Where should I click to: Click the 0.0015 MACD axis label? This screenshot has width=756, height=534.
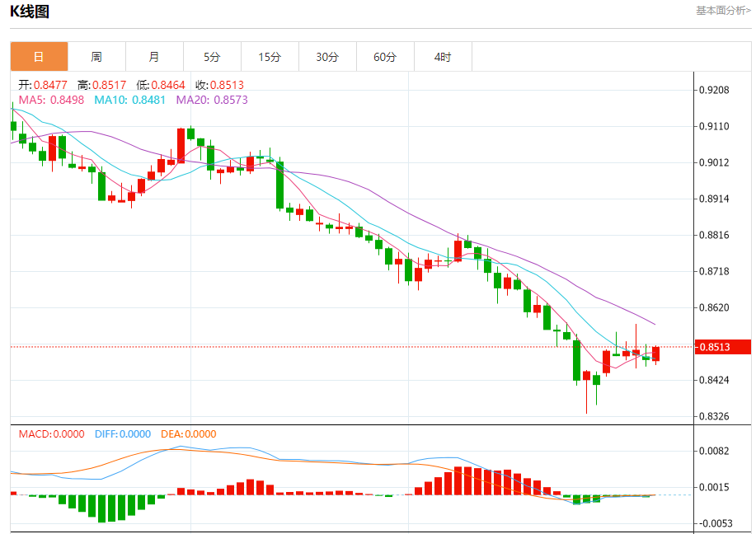pyautogui.click(x=714, y=487)
